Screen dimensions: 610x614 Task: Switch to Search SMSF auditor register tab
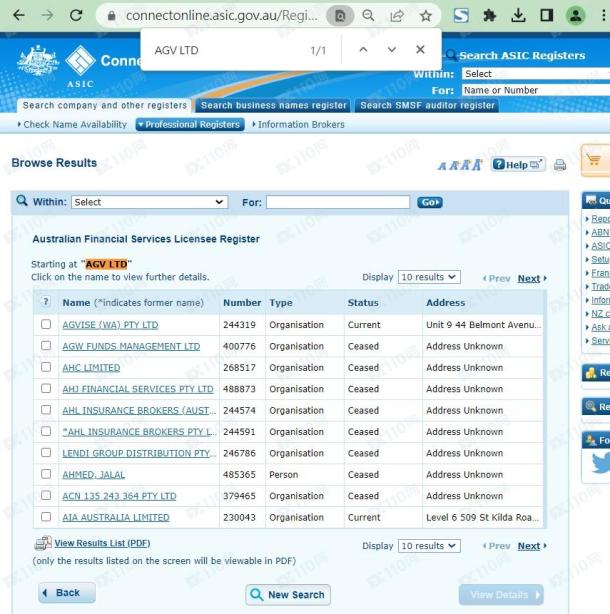pyautogui.click(x=427, y=105)
